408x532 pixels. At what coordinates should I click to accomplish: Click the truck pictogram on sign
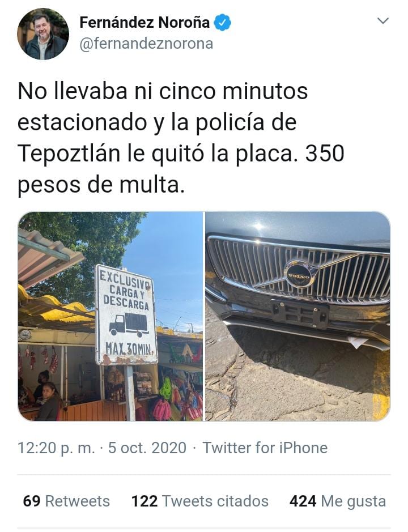pos(128,324)
